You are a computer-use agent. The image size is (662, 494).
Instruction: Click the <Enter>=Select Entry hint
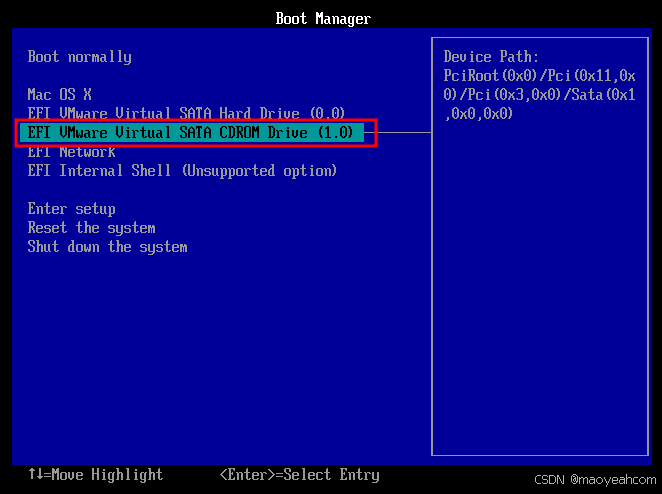coord(300,475)
